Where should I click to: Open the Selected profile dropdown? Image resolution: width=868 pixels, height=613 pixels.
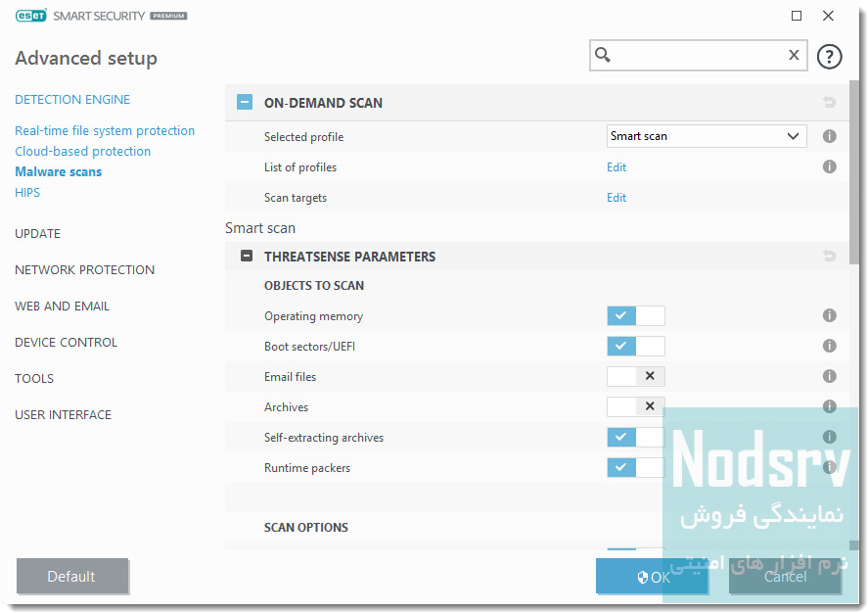(707, 136)
